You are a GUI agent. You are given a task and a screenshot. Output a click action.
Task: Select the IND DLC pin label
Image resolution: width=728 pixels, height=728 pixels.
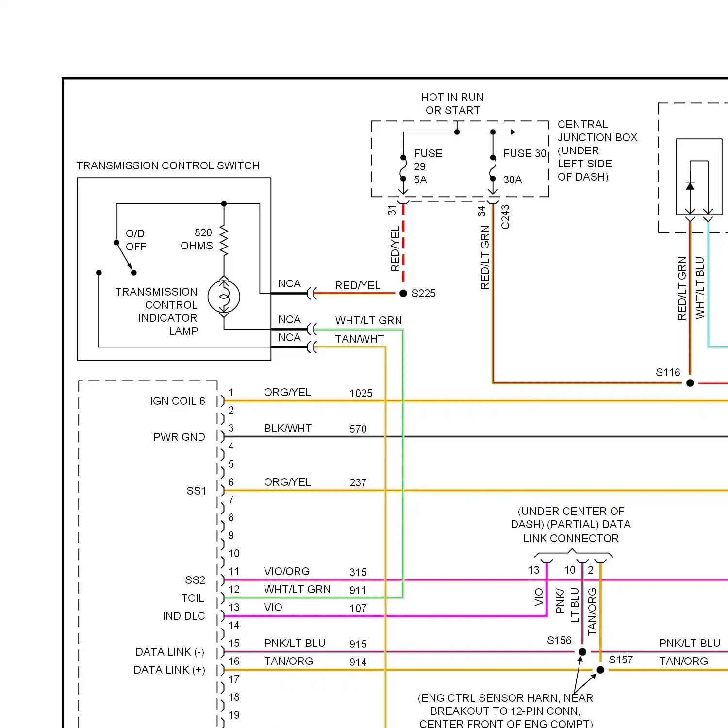coord(184,616)
